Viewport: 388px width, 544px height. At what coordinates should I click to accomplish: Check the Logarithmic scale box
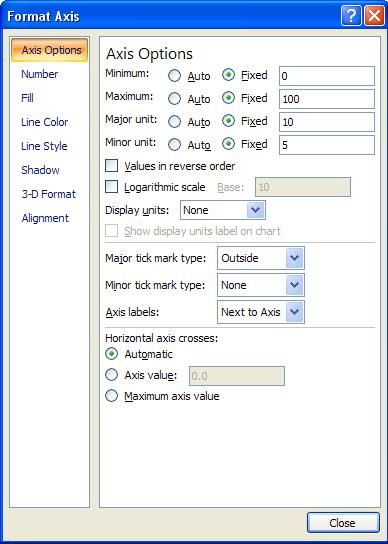(x=111, y=187)
